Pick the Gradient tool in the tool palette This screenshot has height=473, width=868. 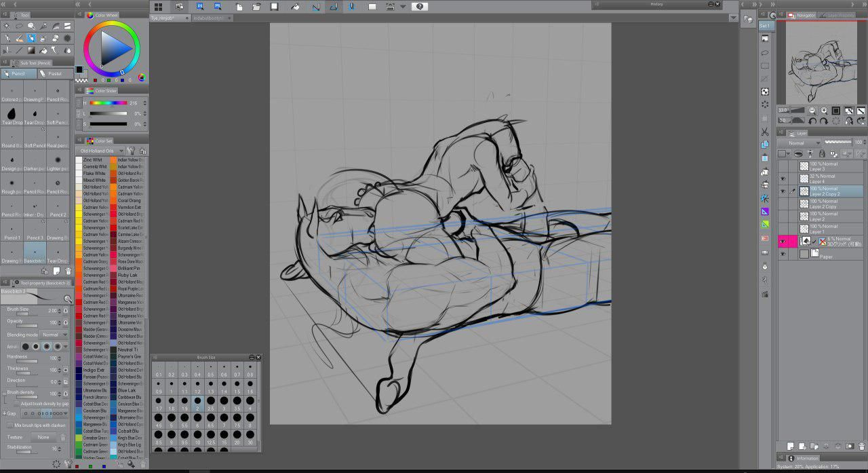(x=31, y=50)
